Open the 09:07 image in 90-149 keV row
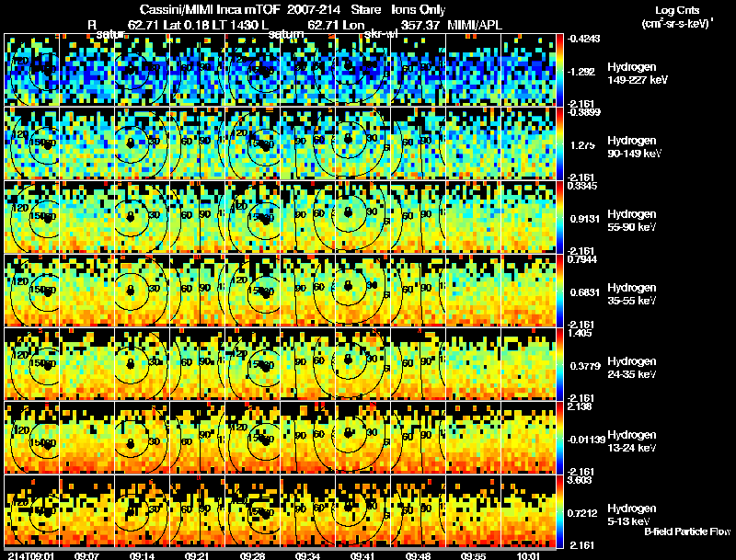Screen dimensions: 736x560 coord(87,143)
